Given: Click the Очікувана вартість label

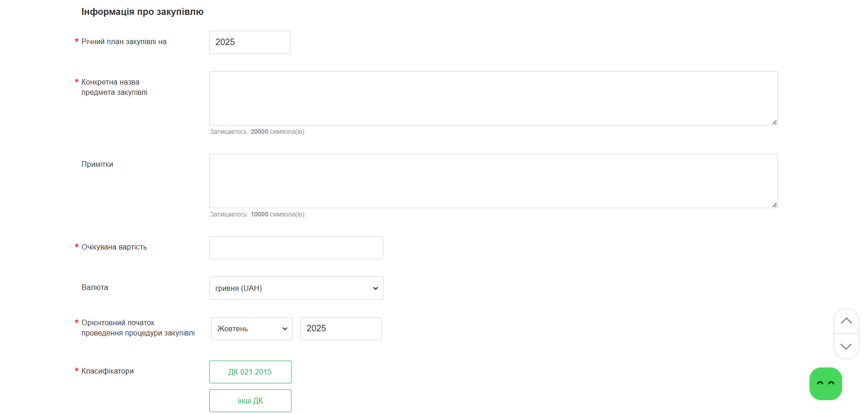Looking at the screenshot, I should (114, 247).
